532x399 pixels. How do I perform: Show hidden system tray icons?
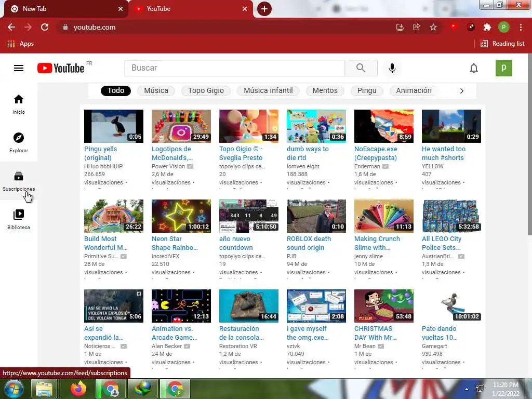click(x=467, y=389)
